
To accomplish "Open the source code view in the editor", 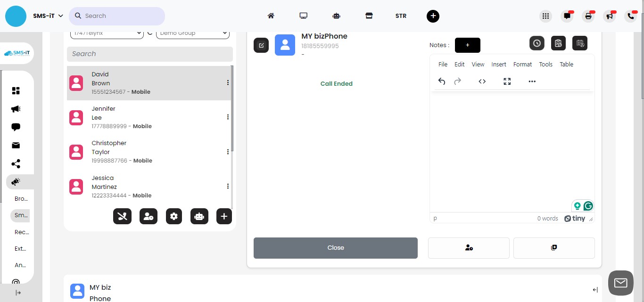I will (x=482, y=81).
